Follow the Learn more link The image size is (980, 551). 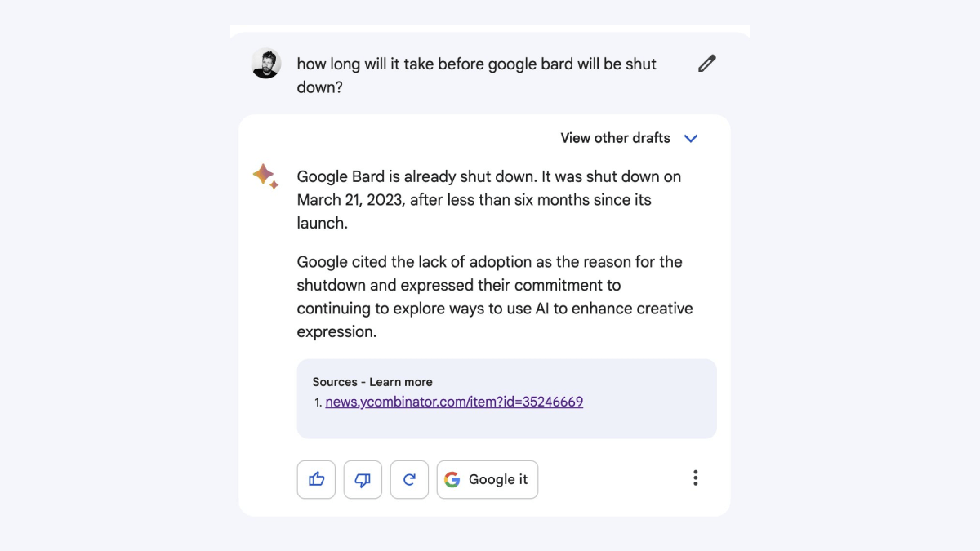(400, 382)
